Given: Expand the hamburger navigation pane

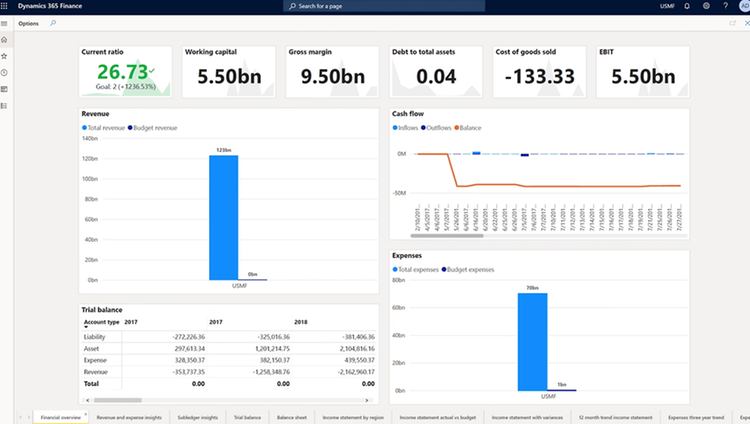Looking at the screenshot, I should point(4,23).
